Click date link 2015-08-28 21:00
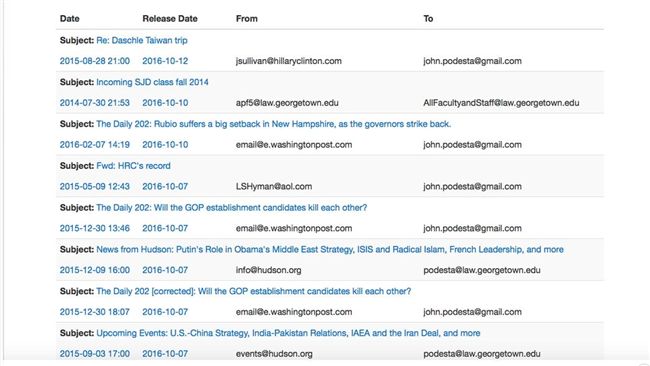 coord(95,61)
